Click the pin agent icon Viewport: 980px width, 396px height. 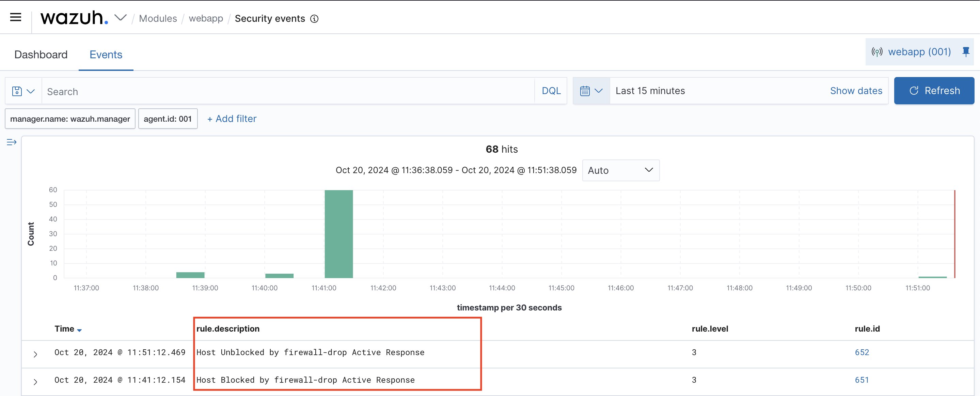(x=966, y=52)
